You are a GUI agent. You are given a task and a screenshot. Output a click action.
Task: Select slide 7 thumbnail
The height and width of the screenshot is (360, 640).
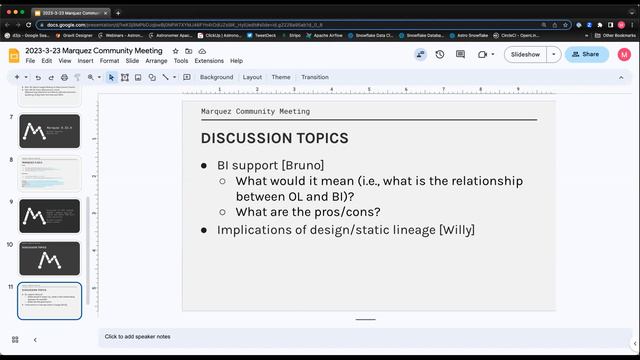(x=49, y=131)
